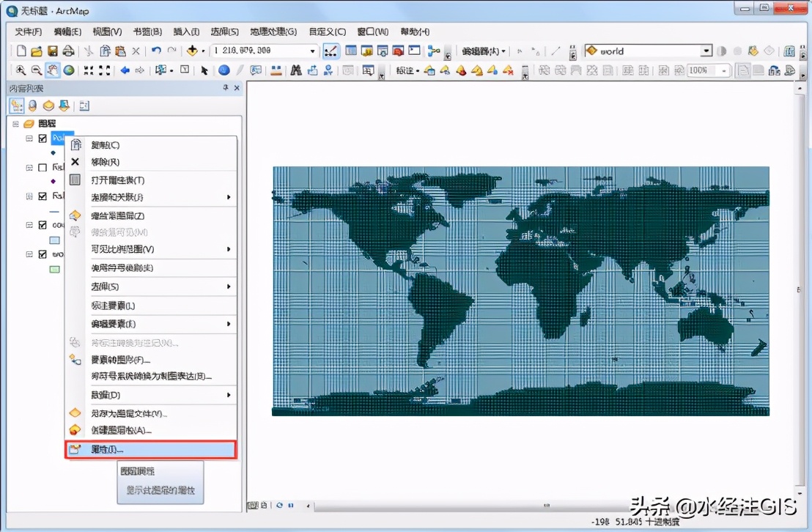Uncheck the first layer's visibility checkbox
This screenshot has height=532, width=812.
(43, 138)
